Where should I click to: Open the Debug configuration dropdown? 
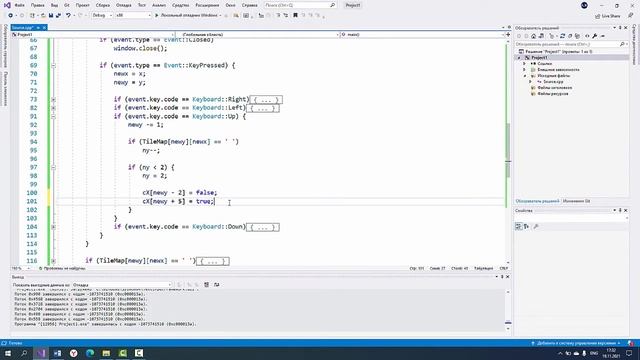pos(102,16)
